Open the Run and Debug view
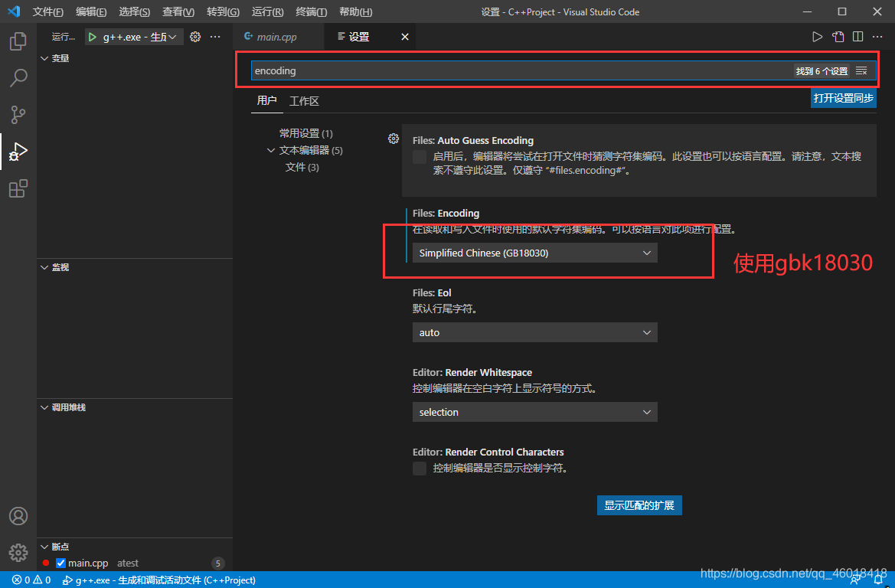The width and height of the screenshot is (895, 588). point(18,152)
